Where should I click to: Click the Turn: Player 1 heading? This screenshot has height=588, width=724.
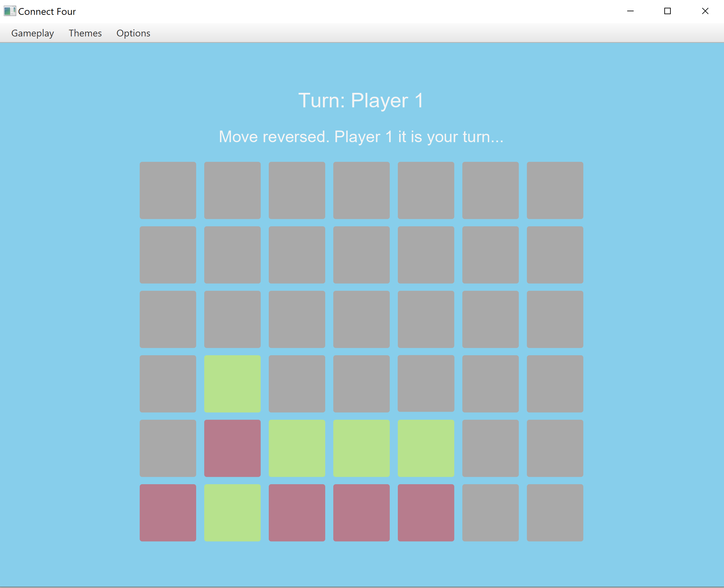point(361,100)
